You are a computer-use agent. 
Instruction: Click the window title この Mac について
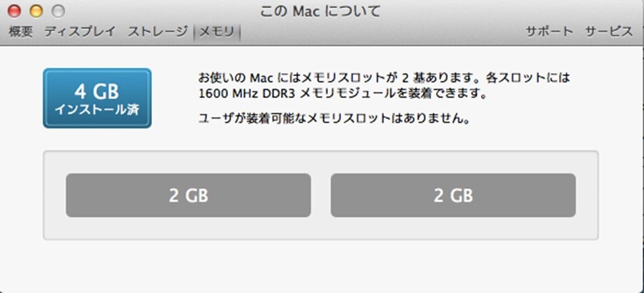[x=320, y=11]
